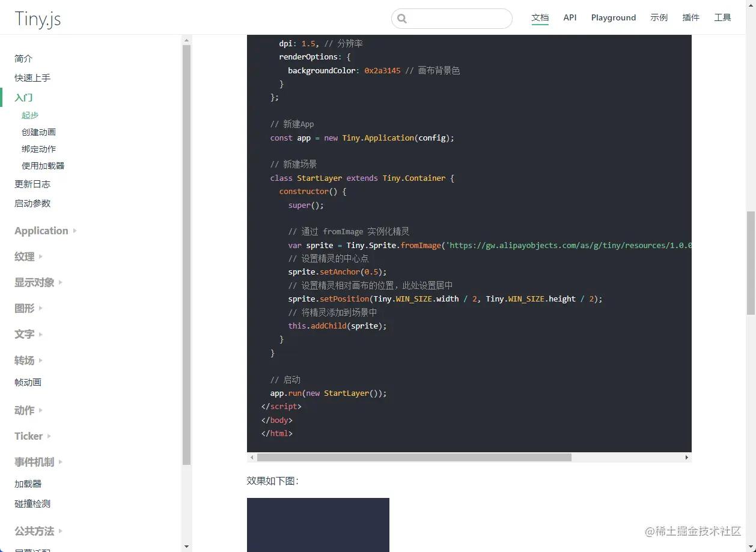Image resolution: width=756 pixels, height=552 pixels.
Task: Go to 起步 sub-item
Action: [x=30, y=115]
